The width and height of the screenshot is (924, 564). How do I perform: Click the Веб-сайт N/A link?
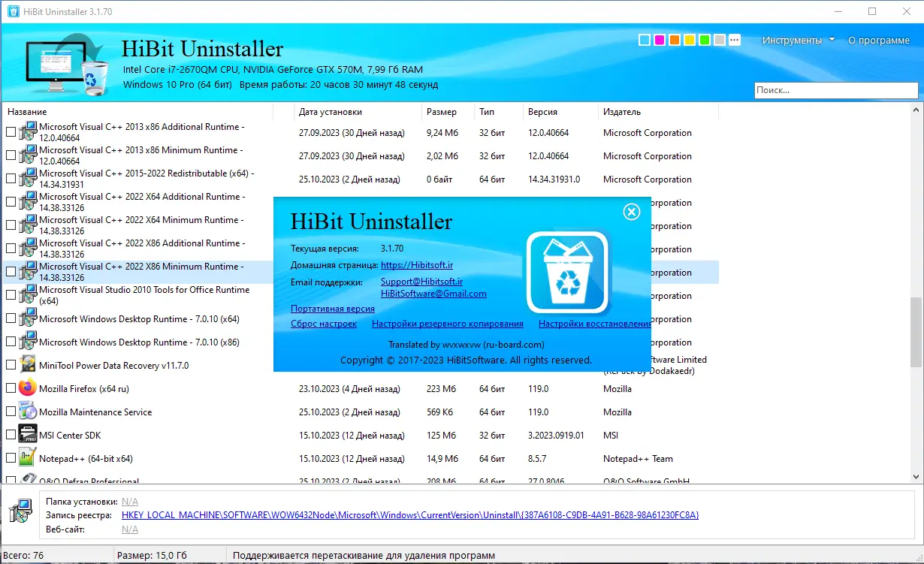pyautogui.click(x=130, y=529)
